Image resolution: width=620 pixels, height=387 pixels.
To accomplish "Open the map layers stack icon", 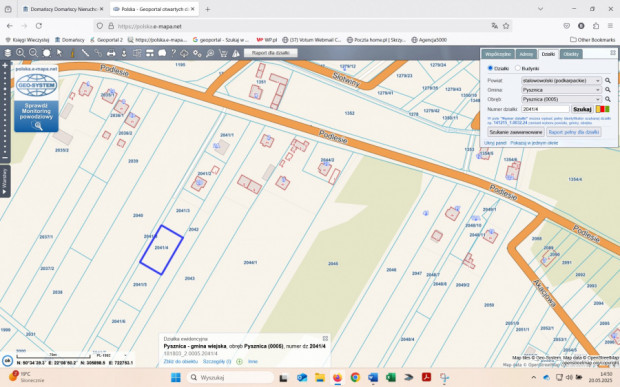I will coord(8,53).
